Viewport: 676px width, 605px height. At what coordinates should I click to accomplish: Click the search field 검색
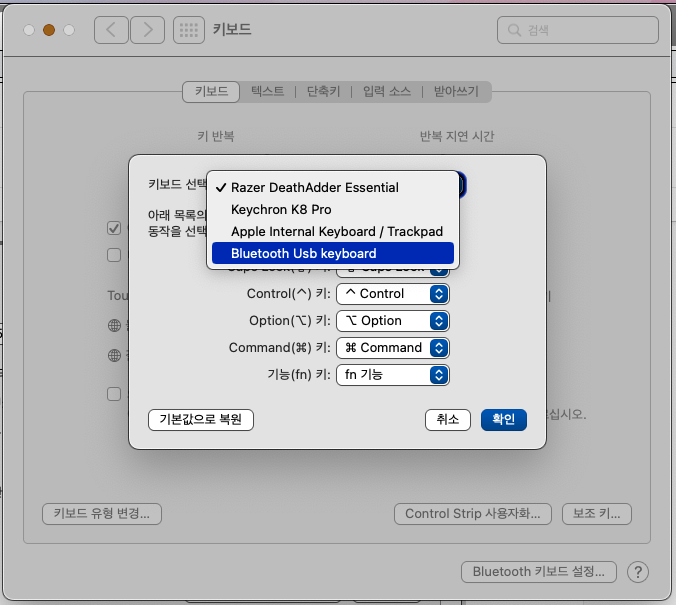(578, 30)
